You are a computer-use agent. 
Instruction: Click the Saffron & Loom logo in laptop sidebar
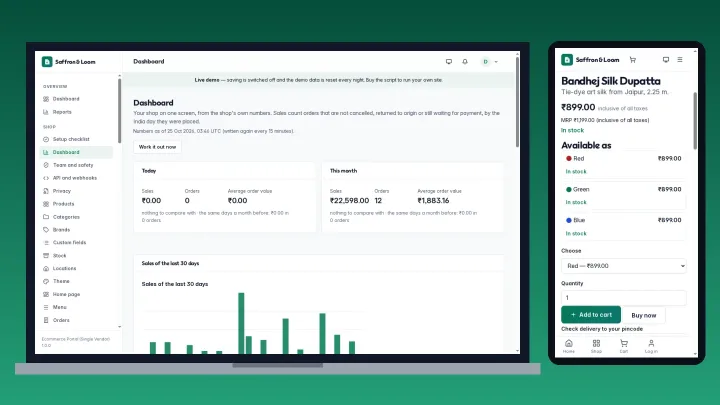coord(68,62)
